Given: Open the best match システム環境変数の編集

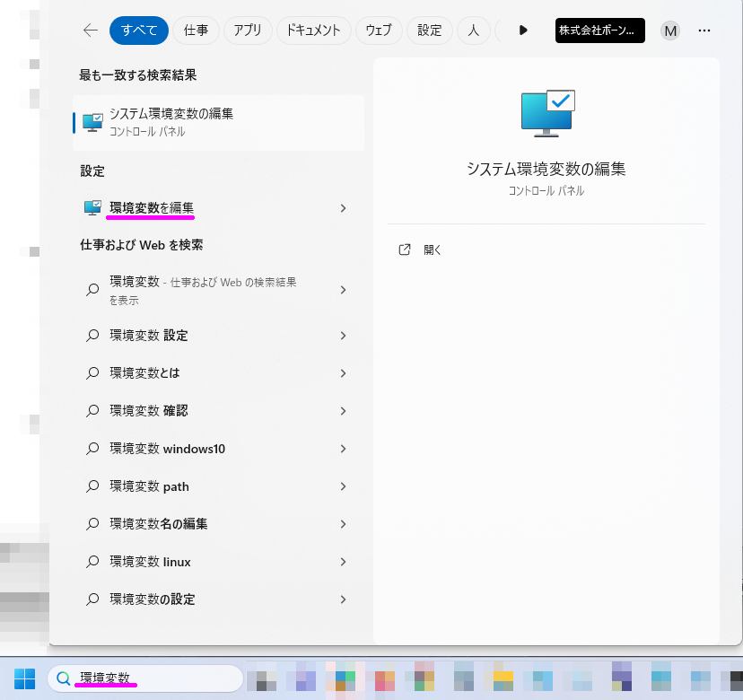Looking at the screenshot, I should point(218,123).
